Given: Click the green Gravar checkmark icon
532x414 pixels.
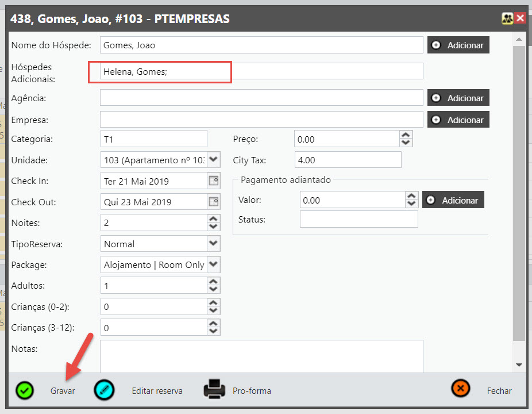Looking at the screenshot, I should tap(24, 390).
